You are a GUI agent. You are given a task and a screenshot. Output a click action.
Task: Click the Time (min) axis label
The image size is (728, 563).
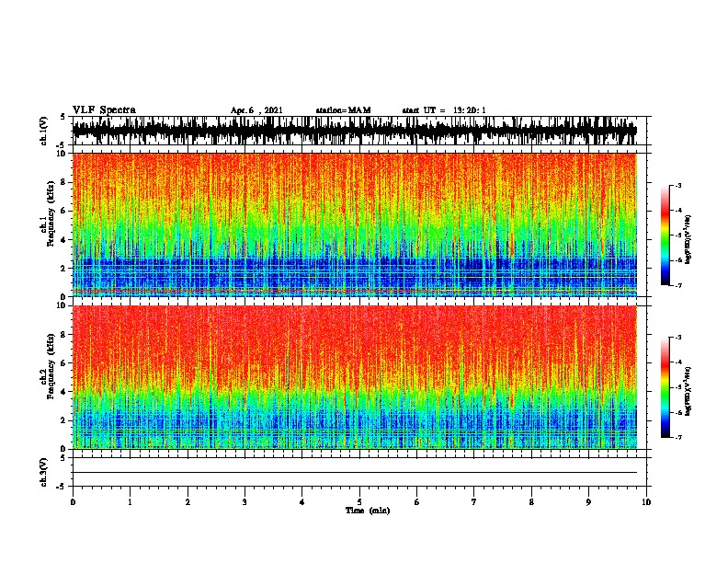tap(368, 511)
